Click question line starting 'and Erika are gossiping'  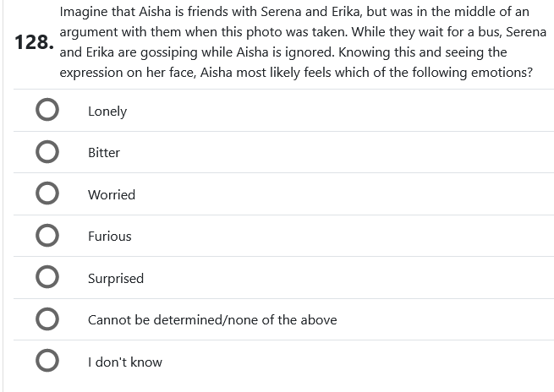[x=282, y=52]
